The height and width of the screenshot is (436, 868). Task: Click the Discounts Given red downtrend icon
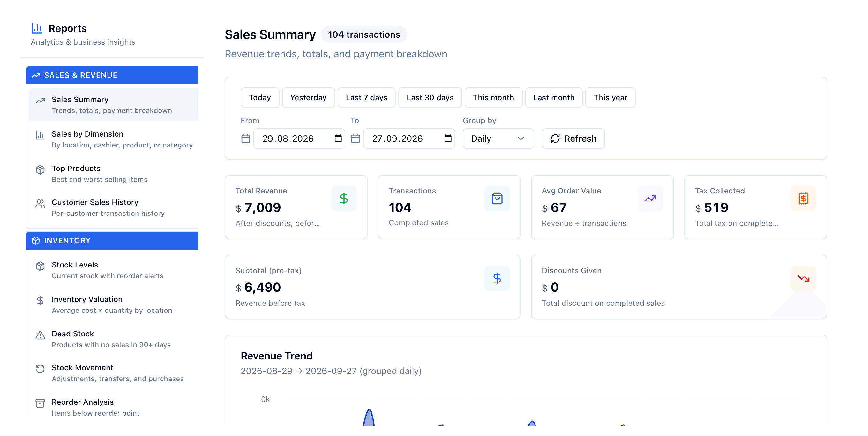(x=803, y=278)
